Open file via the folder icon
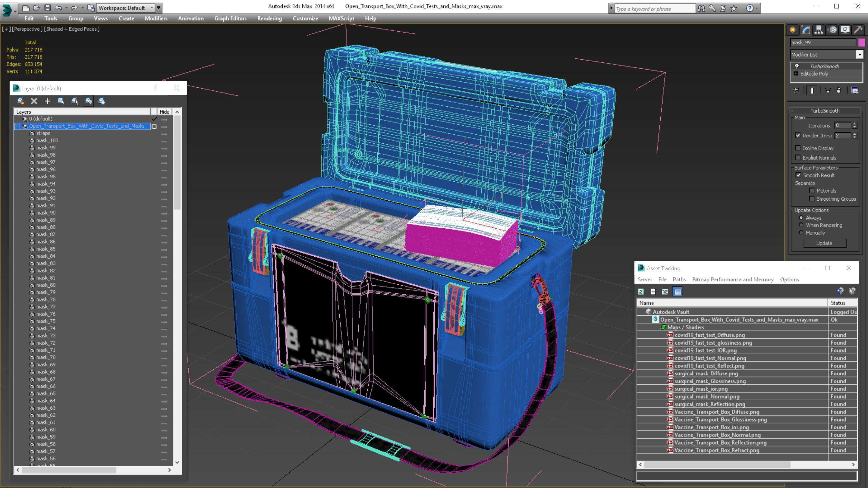This screenshot has width=868, height=488. (36, 8)
